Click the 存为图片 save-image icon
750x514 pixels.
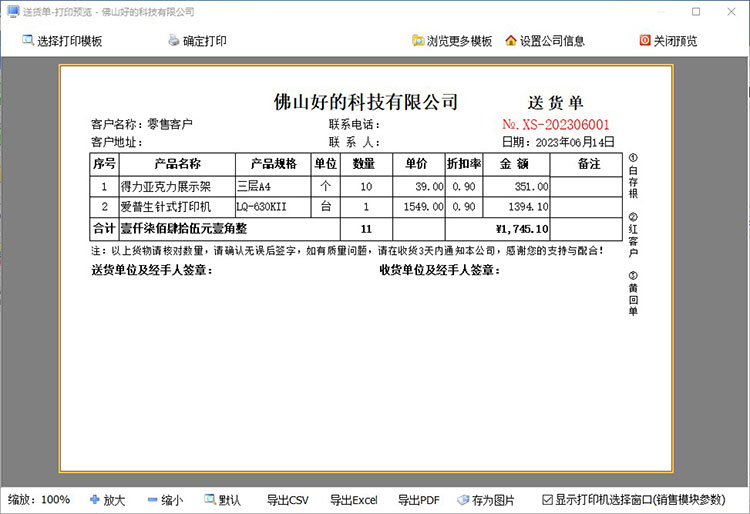[x=463, y=500]
